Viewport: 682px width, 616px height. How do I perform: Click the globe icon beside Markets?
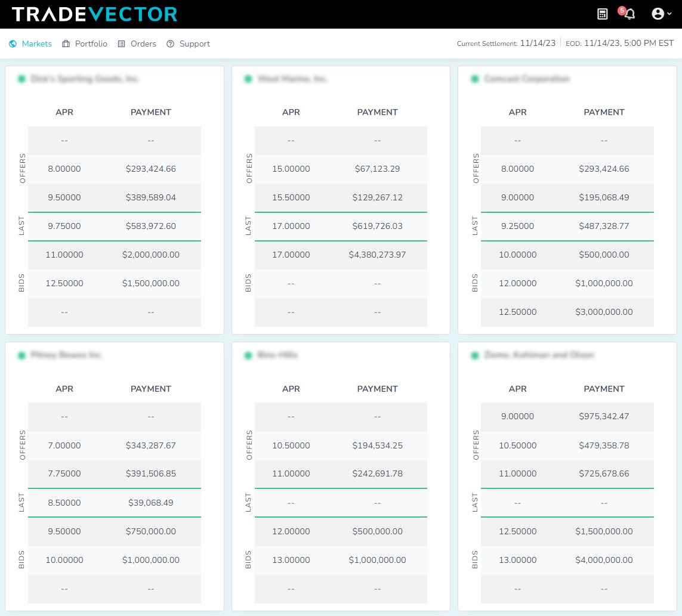point(13,44)
